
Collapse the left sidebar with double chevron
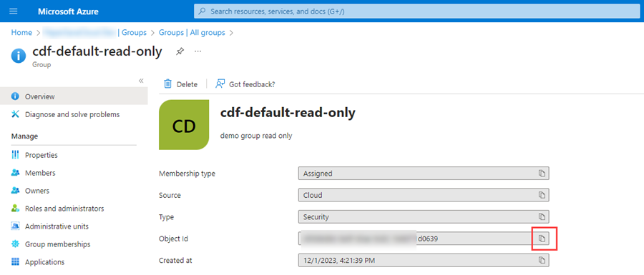coord(141,81)
